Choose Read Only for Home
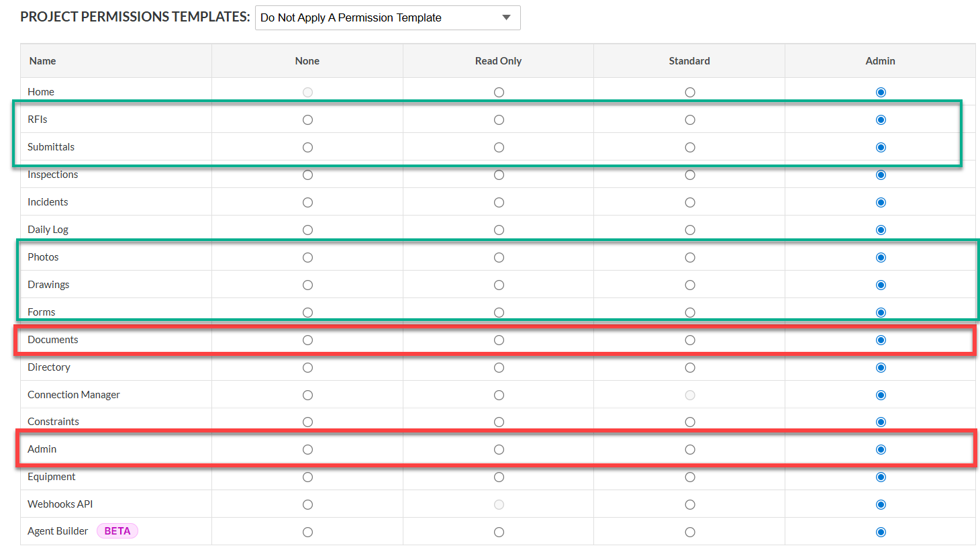Screen dimensions: 980x556 pyautogui.click(x=499, y=93)
